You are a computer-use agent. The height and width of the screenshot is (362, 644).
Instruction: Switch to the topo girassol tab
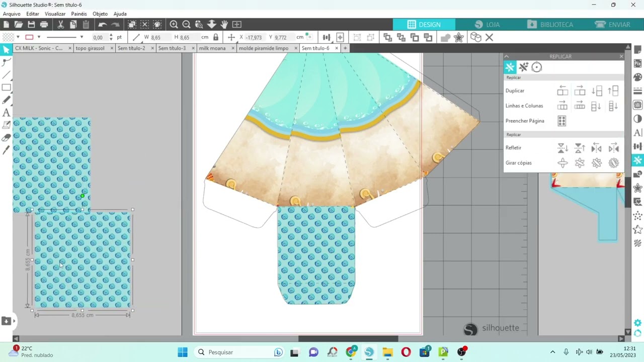90,48
